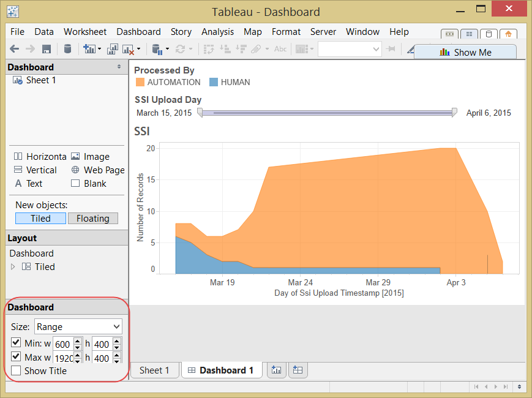532x398 pixels.
Task: Add a new worksheet from toolbar chart-plus icon
Action: (89, 49)
